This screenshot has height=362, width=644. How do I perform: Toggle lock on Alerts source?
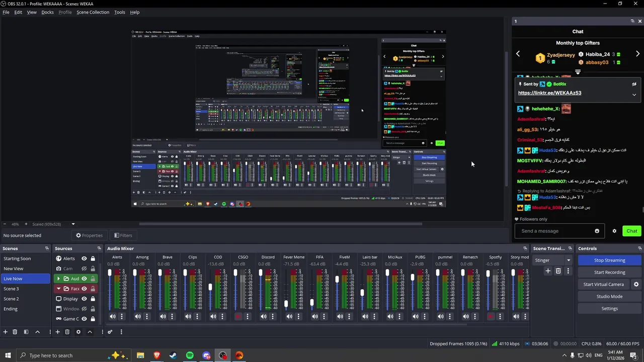[x=93, y=258]
